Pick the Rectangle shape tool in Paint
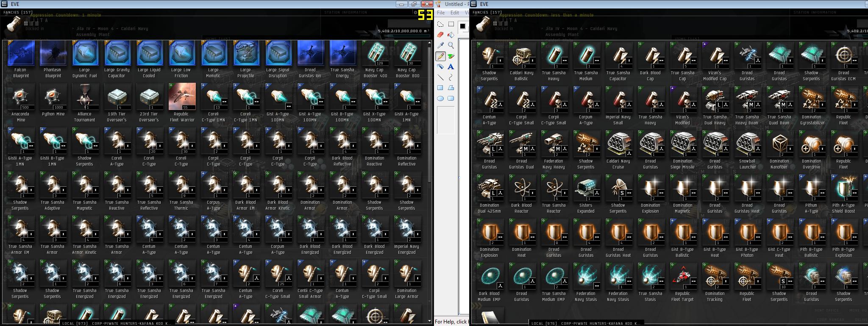This screenshot has height=326, width=868. pos(440,88)
